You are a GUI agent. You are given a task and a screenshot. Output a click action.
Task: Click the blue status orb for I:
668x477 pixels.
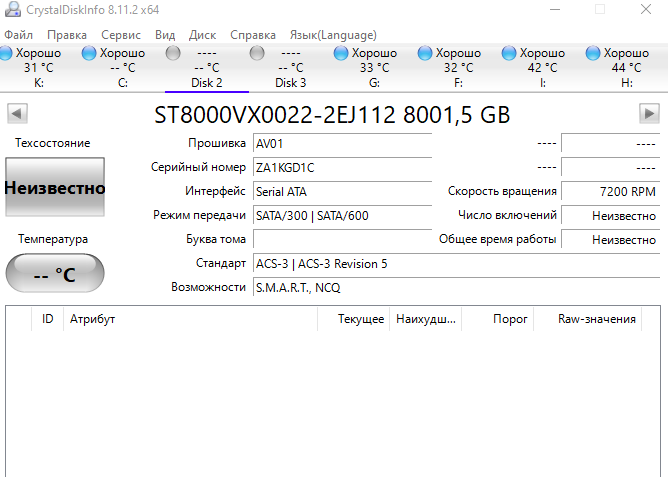pos(508,53)
